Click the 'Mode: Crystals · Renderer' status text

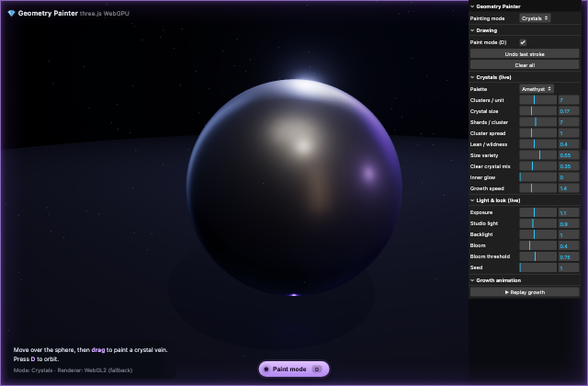[x=73, y=370]
